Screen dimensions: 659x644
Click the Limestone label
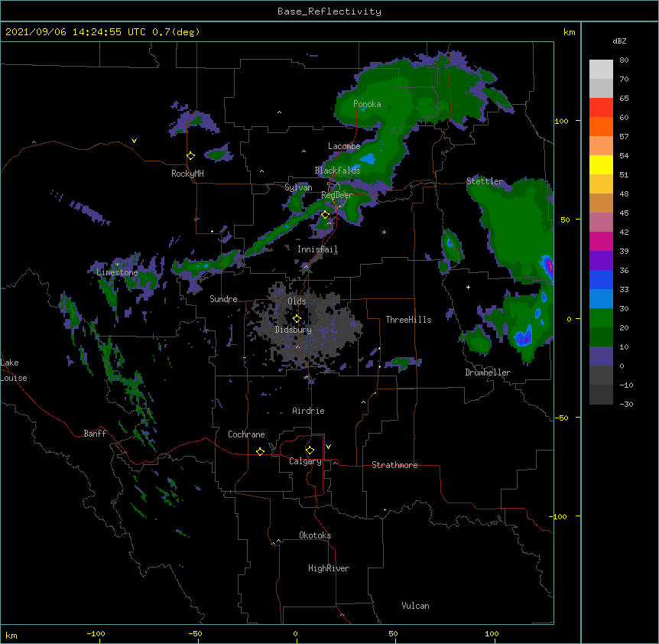click(117, 272)
